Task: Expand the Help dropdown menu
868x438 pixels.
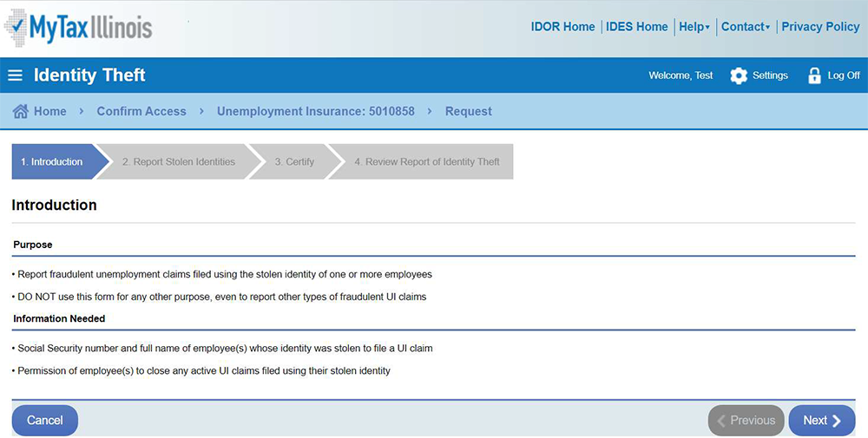Action: (694, 27)
